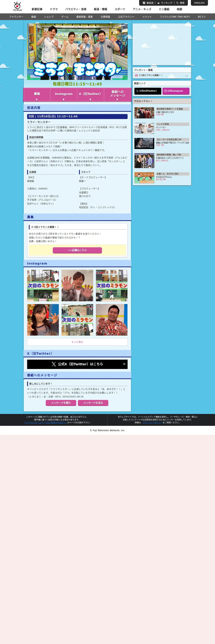Open 川島二宮のタミゴエ thumbnail
This screenshot has height=644, width=215.
pos(144,113)
